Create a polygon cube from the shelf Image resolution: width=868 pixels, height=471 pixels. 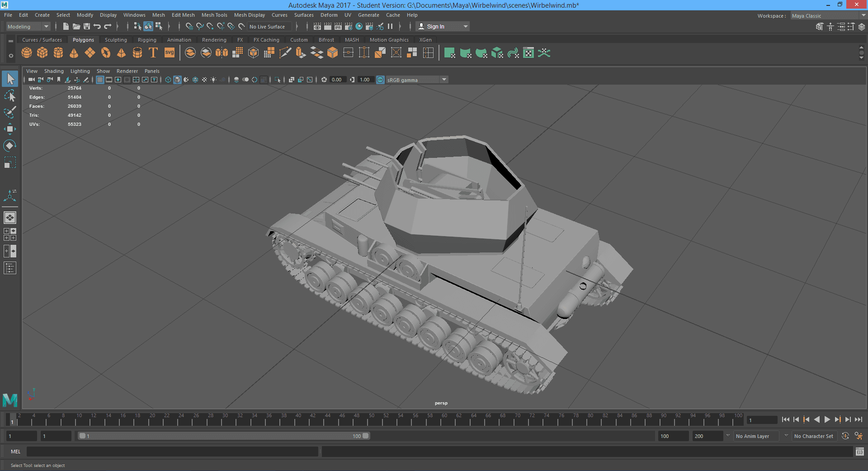42,52
